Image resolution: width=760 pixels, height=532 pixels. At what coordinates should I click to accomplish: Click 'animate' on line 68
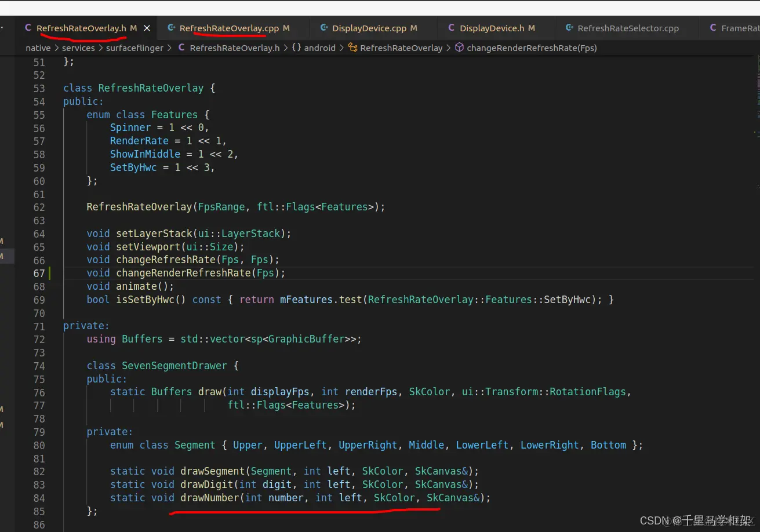click(136, 286)
